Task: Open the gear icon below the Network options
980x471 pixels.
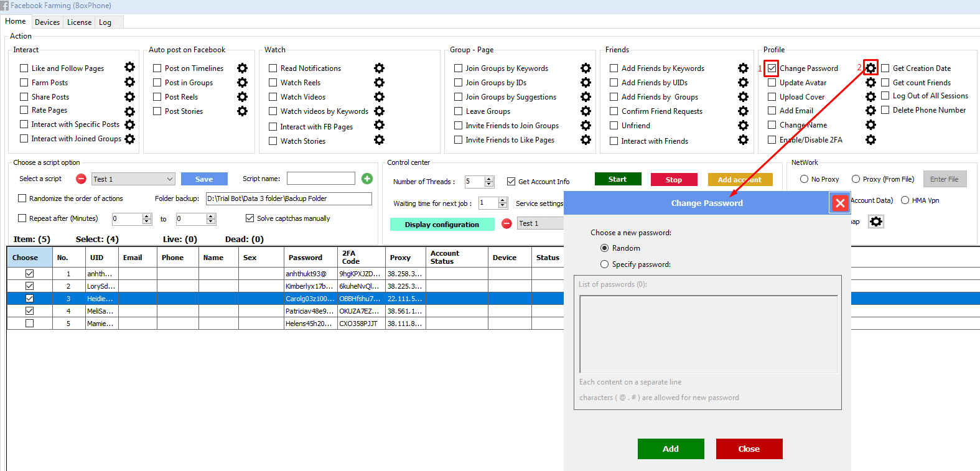Action: 876,222
